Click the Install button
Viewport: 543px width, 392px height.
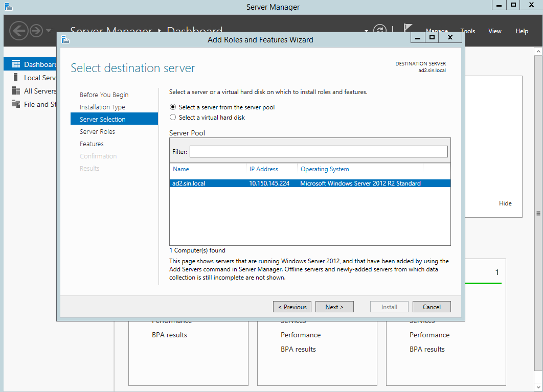(x=389, y=307)
